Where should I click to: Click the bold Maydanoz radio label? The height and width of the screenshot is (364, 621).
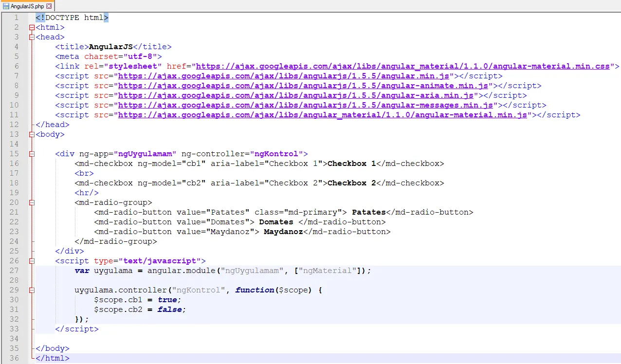click(x=284, y=232)
